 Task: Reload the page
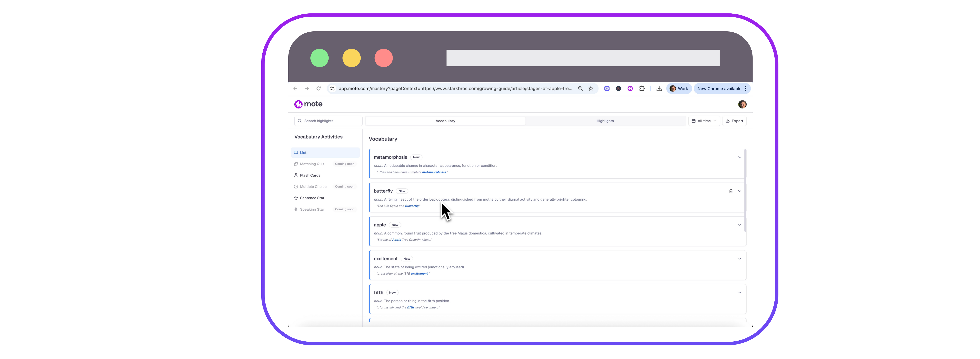(x=318, y=89)
